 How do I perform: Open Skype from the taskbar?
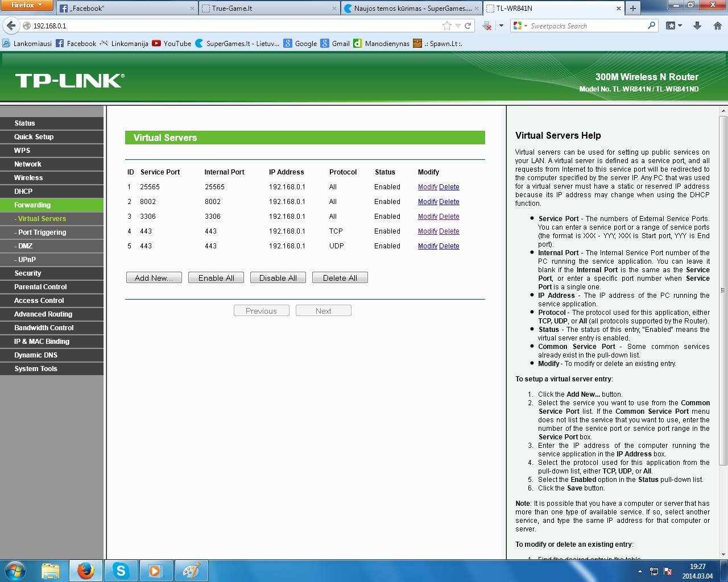tap(121, 571)
